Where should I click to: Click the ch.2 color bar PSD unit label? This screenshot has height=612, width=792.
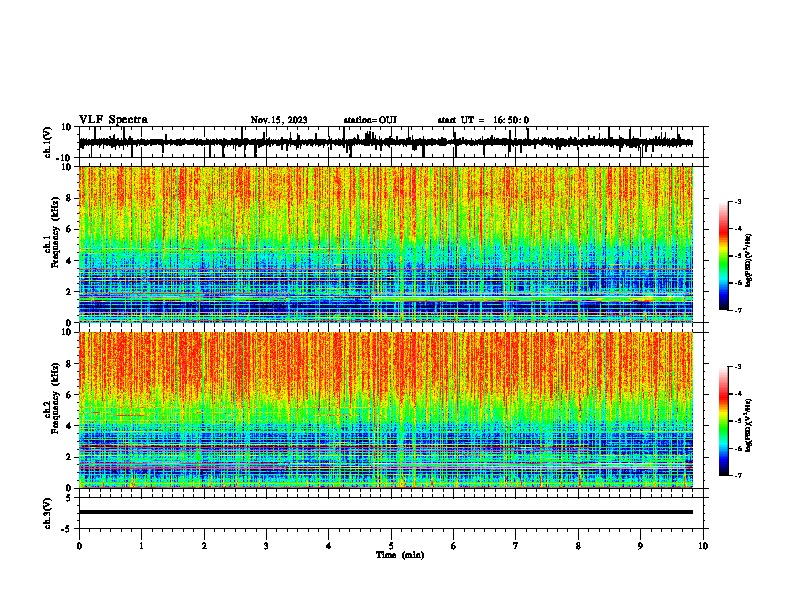click(x=749, y=425)
